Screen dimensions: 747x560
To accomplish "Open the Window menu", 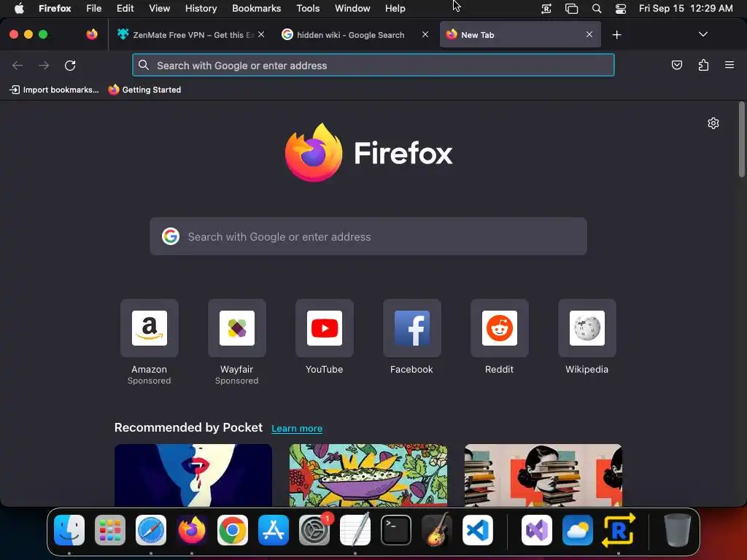I will [x=352, y=8].
